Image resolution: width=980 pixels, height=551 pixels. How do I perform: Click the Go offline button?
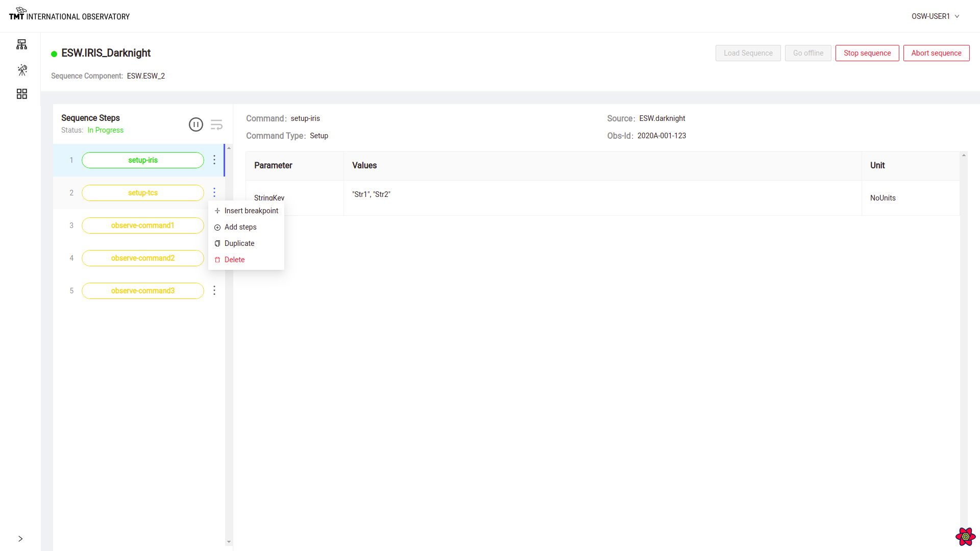(x=808, y=53)
